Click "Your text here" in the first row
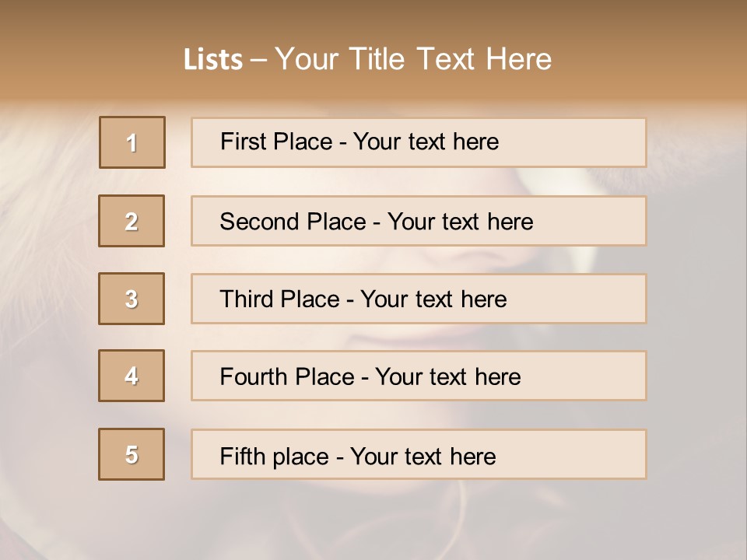Image resolution: width=747 pixels, height=560 pixels. (426, 142)
